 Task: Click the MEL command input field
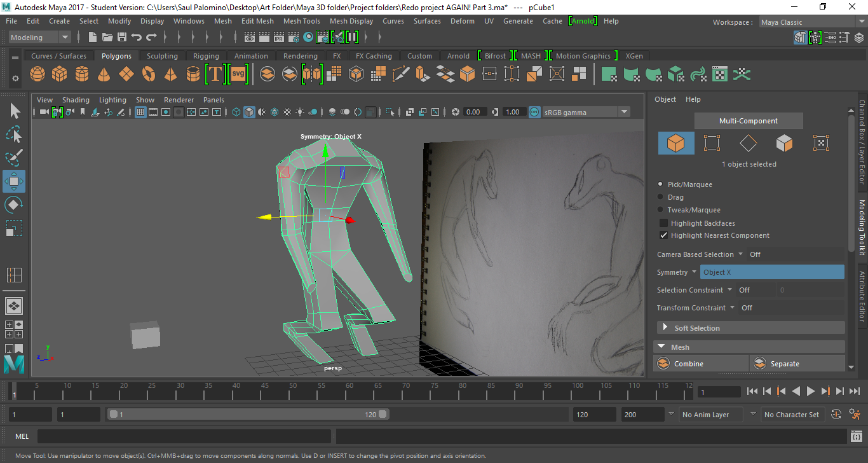[184, 436]
